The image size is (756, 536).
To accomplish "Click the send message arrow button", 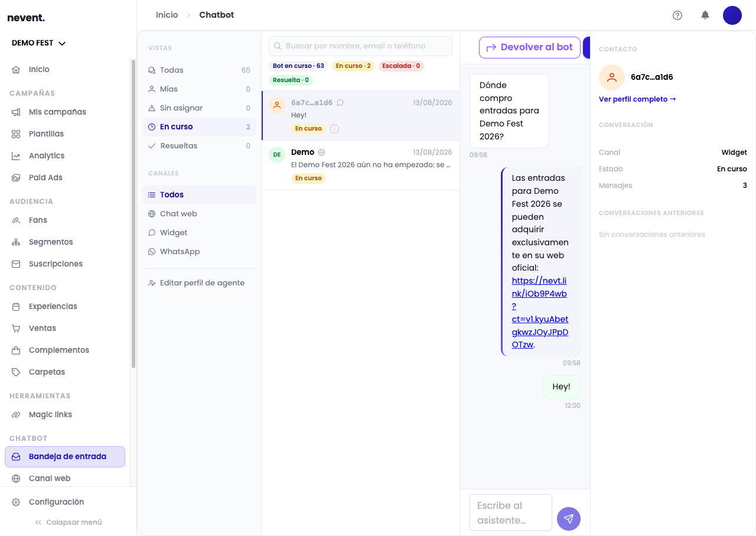I will (x=569, y=519).
